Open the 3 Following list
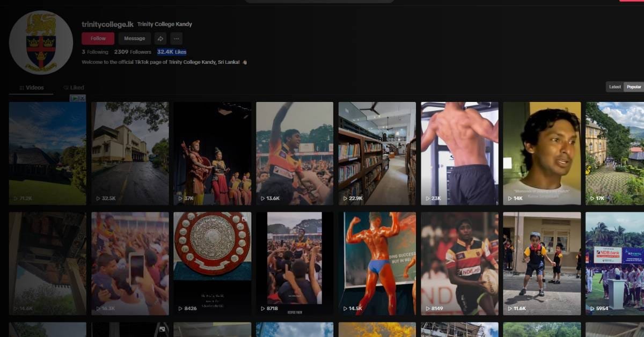Image resolution: width=644 pixels, height=337 pixels. [95, 52]
